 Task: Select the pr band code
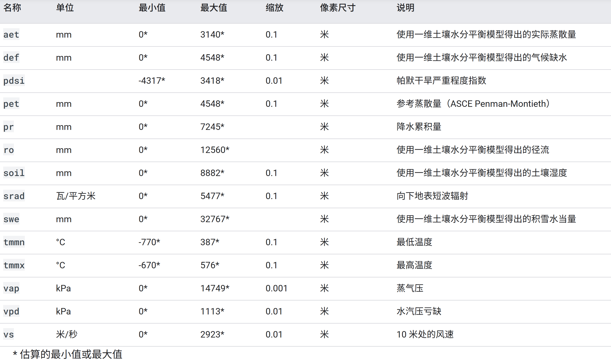point(9,127)
